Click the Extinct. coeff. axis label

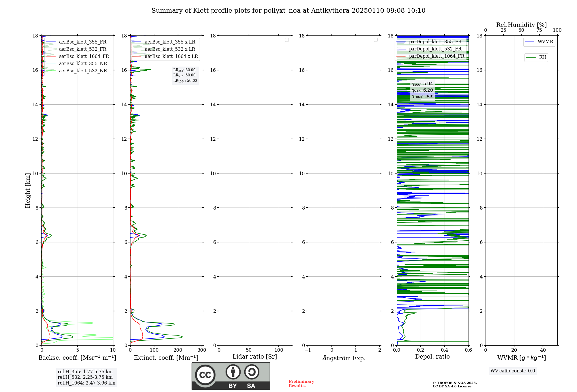(x=166, y=358)
